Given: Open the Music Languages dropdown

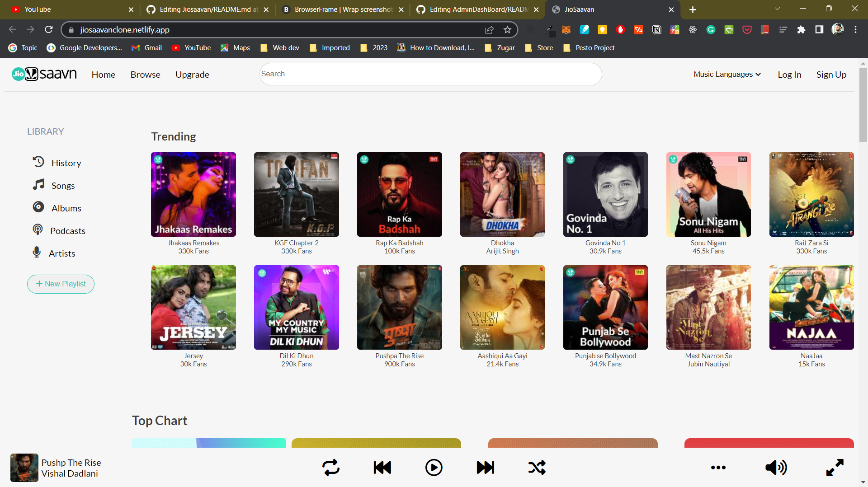Looking at the screenshot, I should click(726, 74).
